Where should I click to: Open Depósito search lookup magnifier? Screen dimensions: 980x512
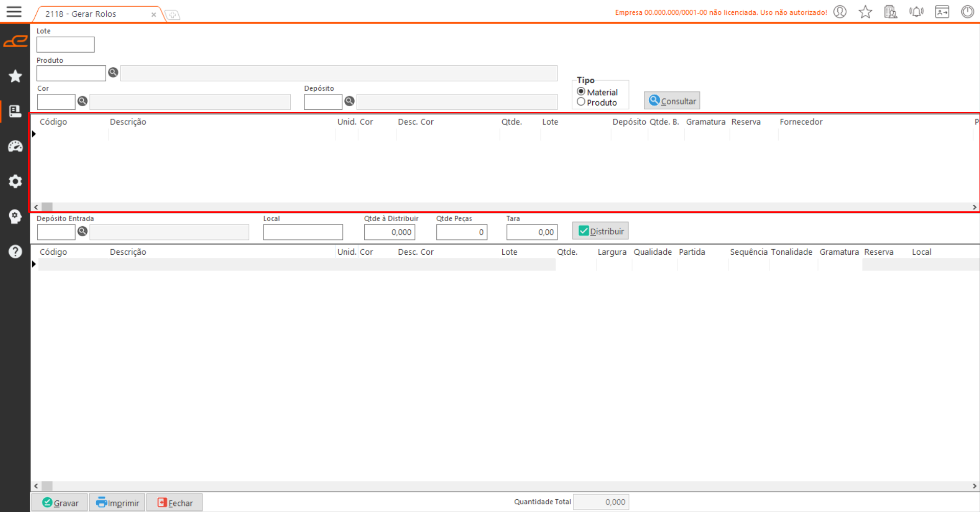[x=349, y=101]
